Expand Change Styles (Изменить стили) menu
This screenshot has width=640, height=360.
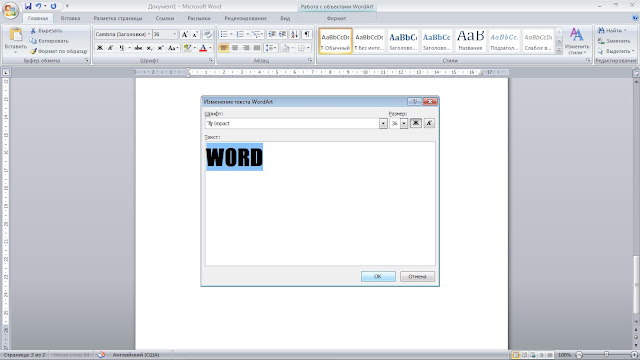click(x=576, y=41)
